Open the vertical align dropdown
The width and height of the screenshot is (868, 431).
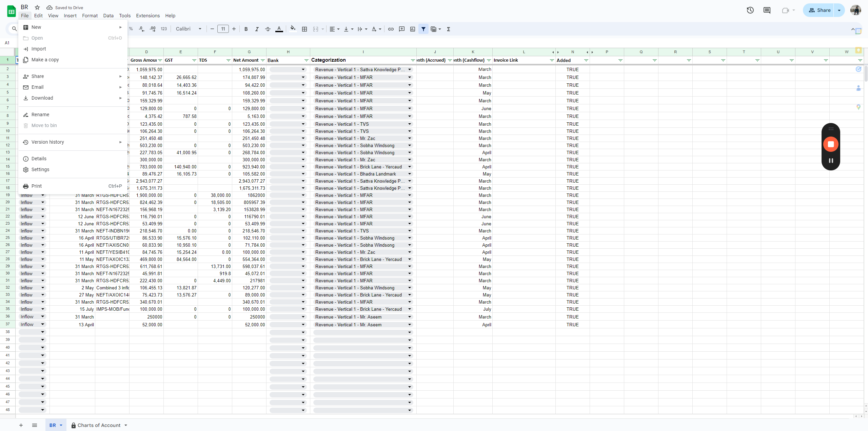click(349, 29)
